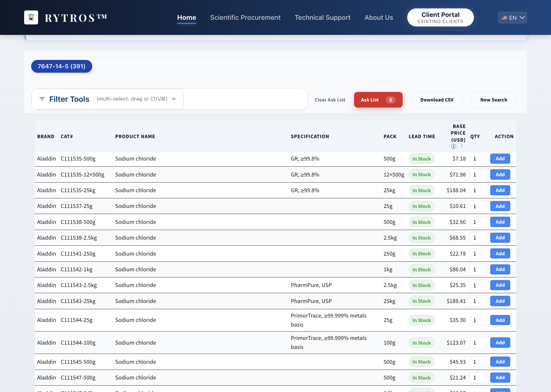Click the Ask List count badge
This screenshot has height=392, width=551.
(390, 100)
